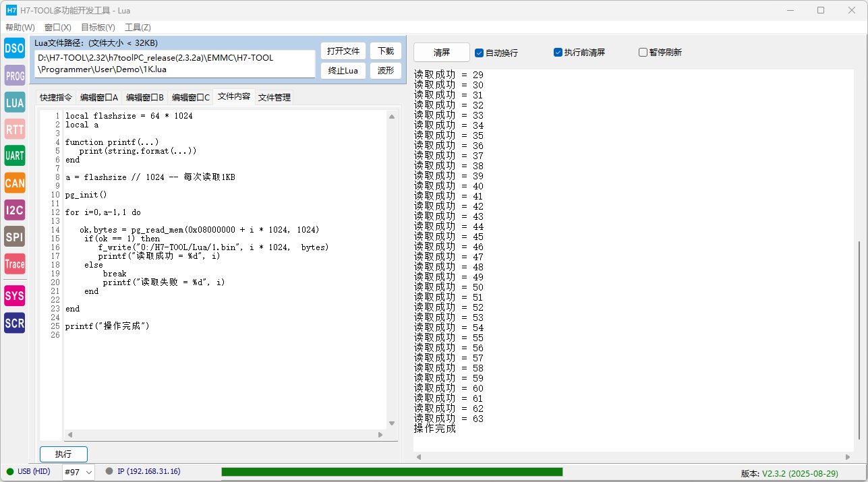Click the output line '读取成功 = 29'
This screenshot has width=868, height=482.
(x=449, y=75)
